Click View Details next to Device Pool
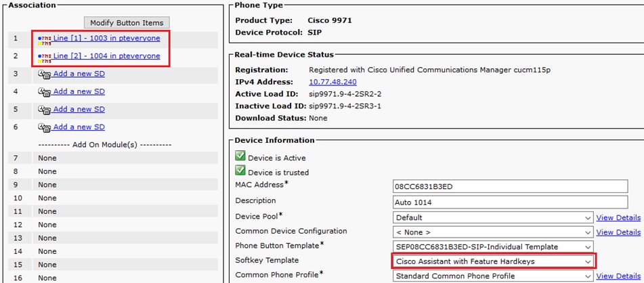Image resolution: width=644 pixels, height=283 pixels. coord(618,217)
